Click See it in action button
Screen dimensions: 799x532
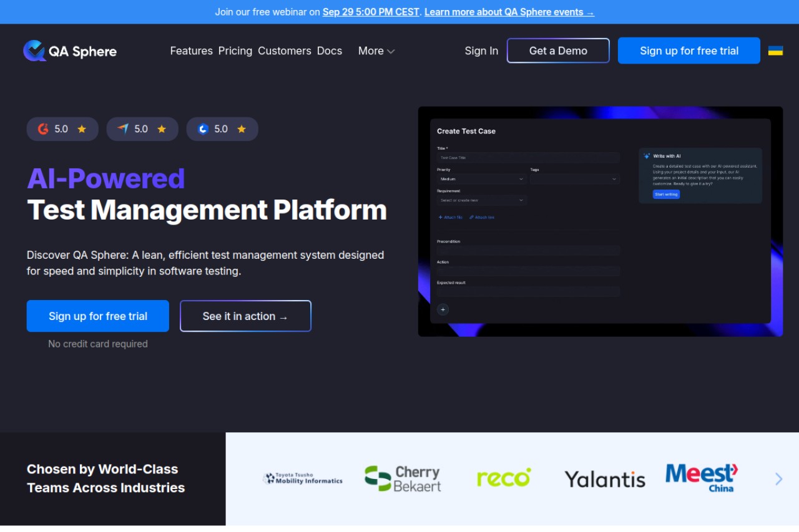[245, 316]
